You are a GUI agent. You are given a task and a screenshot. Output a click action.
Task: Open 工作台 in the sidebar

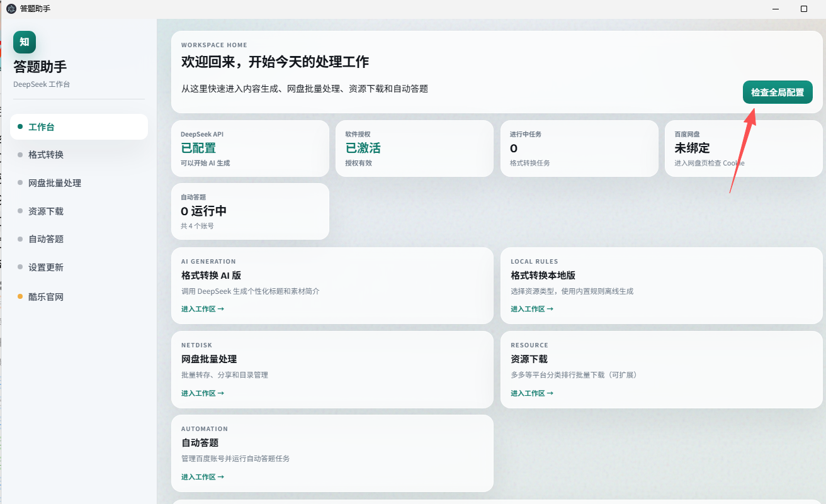[x=79, y=126]
